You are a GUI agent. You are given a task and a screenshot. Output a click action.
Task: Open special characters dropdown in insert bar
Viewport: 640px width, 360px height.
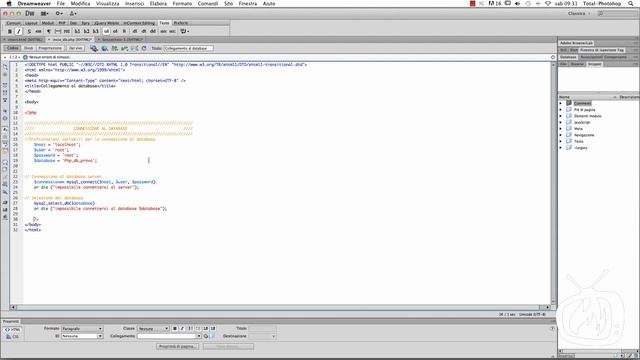click(184, 31)
